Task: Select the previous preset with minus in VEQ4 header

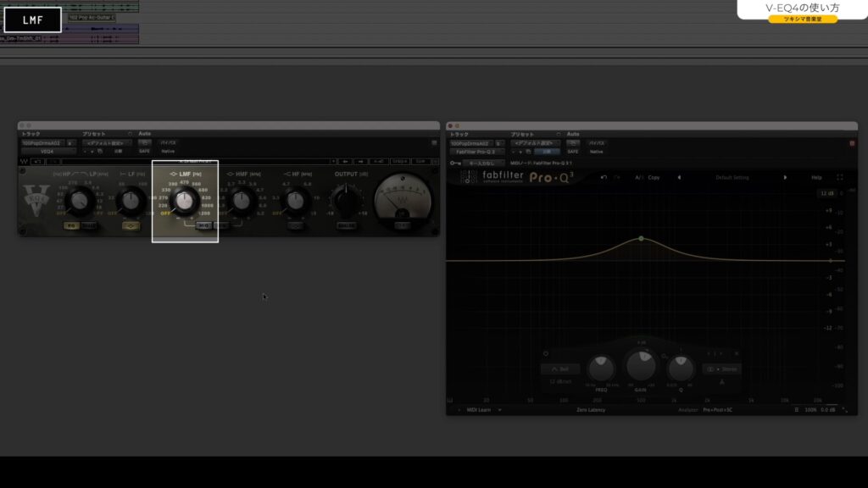Action: (85, 151)
